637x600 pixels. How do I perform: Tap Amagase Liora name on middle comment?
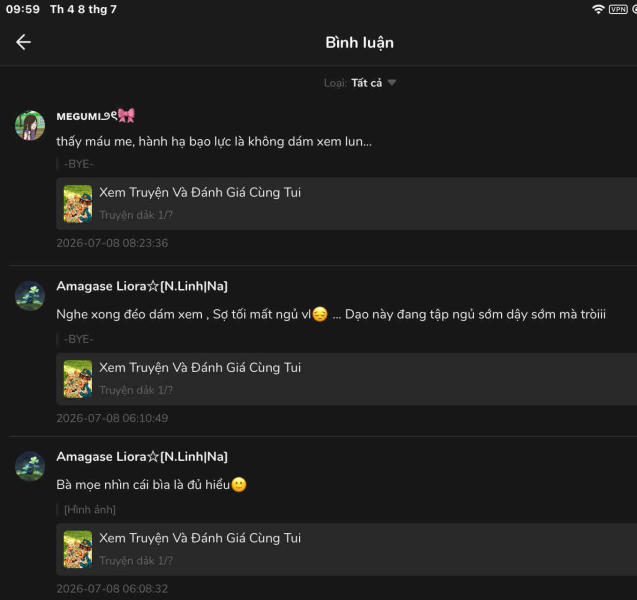coord(142,286)
